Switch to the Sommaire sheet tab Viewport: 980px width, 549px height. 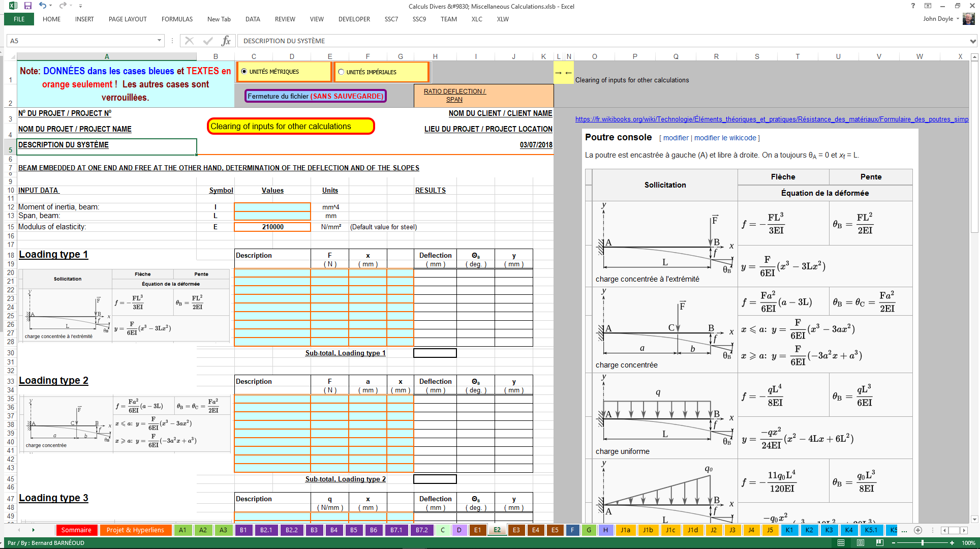[x=76, y=530]
